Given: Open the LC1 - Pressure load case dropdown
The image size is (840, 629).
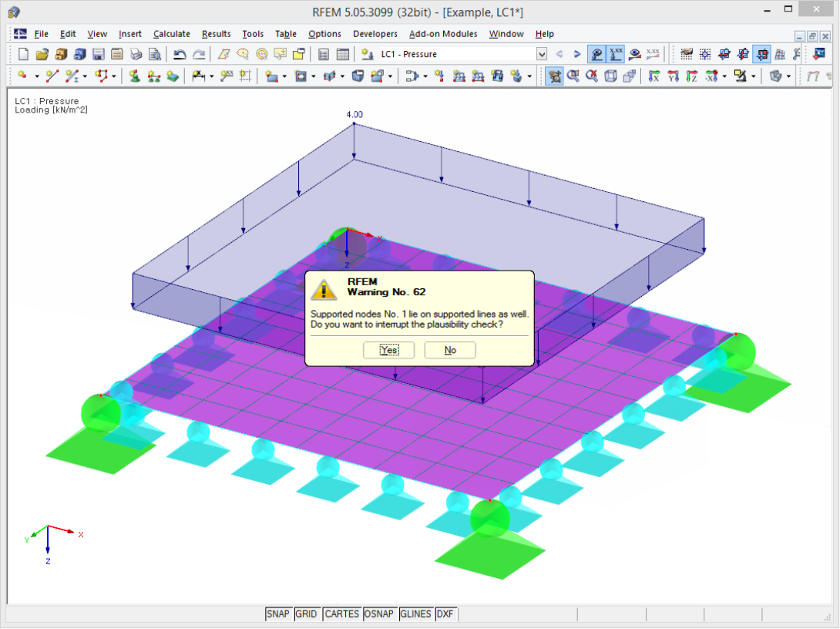Looking at the screenshot, I should point(542,54).
